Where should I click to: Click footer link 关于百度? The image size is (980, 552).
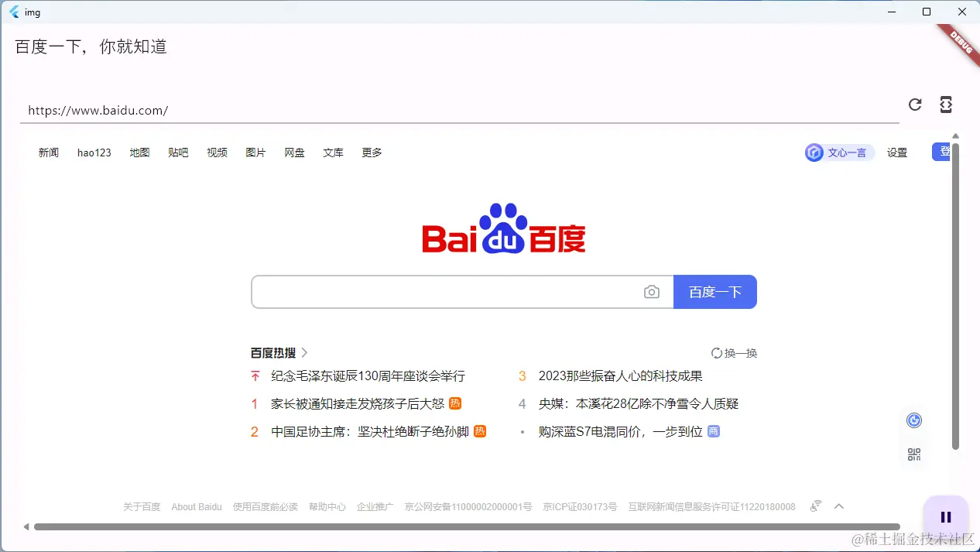point(142,507)
